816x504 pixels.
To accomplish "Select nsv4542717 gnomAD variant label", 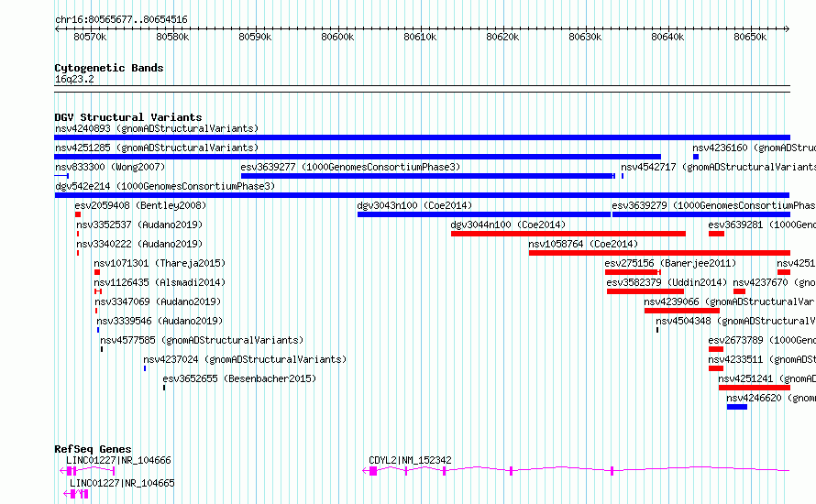I will coord(718,167).
